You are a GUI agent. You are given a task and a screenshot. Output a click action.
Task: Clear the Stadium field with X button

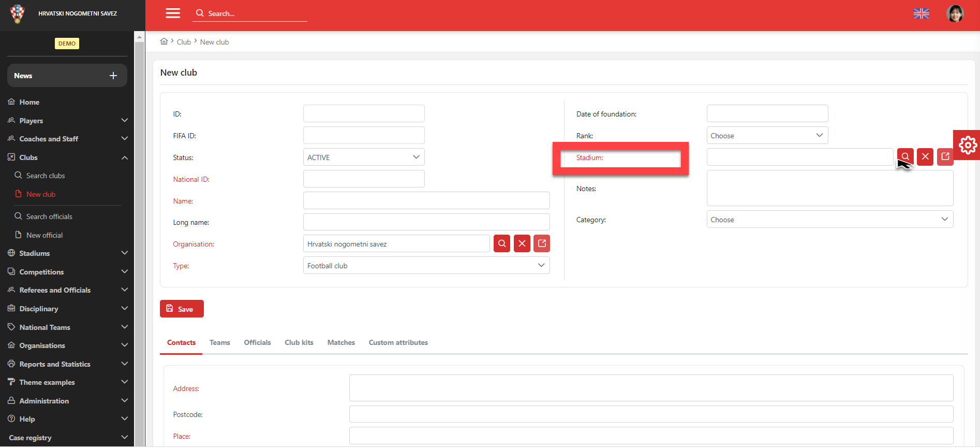pyautogui.click(x=925, y=157)
